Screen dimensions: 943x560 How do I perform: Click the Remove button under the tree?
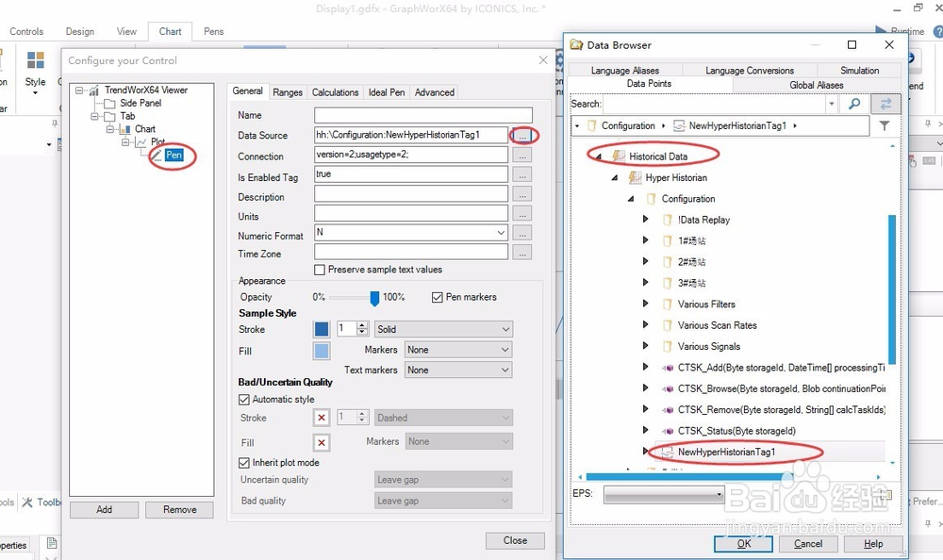pos(179,509)
